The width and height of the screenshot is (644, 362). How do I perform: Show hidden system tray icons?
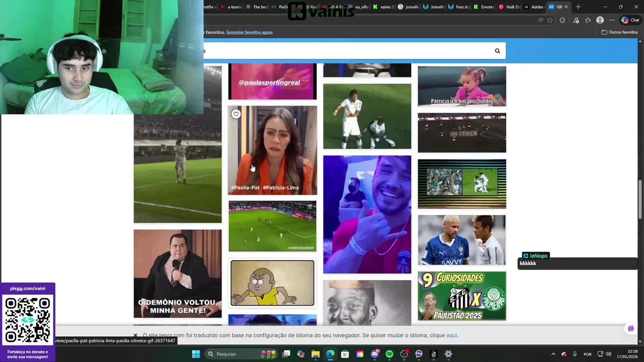coord(553,354)
